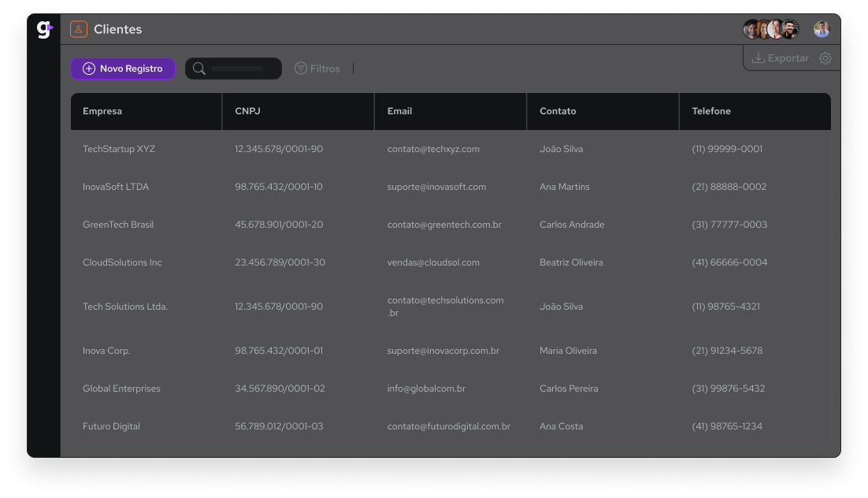Click phone number (41) 98765-1234

[x=727, y=426]
